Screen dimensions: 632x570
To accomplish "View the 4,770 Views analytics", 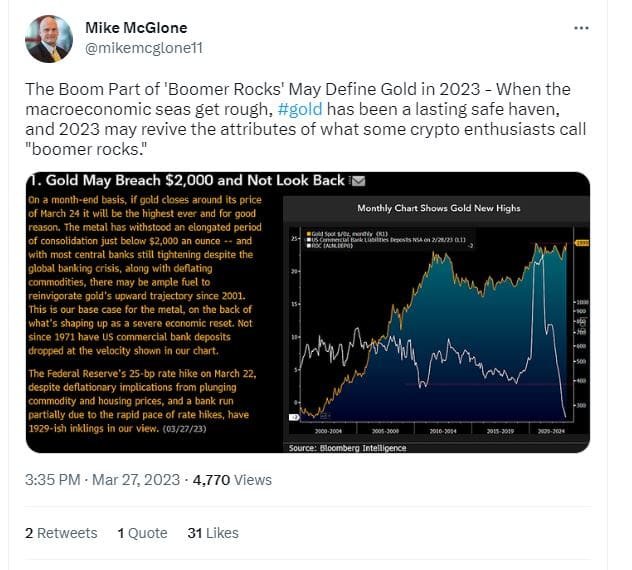I will (x=231, y=479).
